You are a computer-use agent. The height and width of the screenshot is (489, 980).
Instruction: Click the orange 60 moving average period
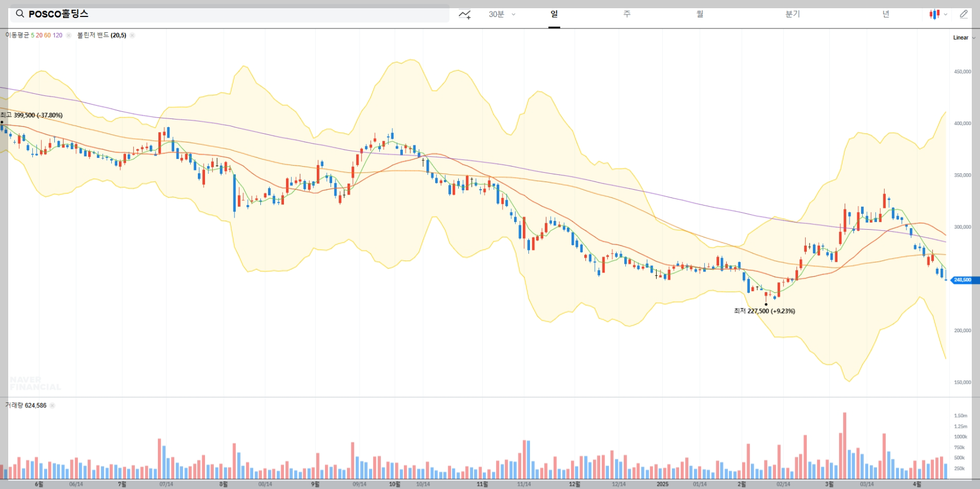pyautogui.click(x=47, y=35)
